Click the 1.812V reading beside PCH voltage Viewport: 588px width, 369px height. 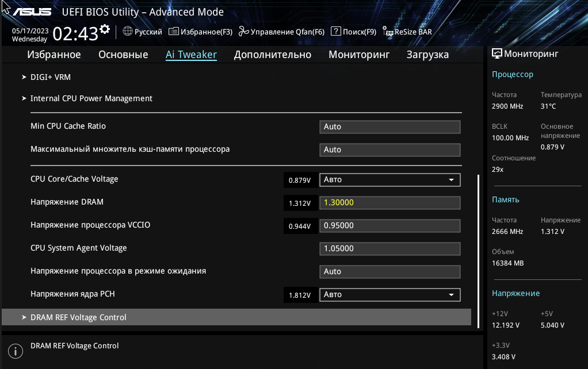(300, 295)
